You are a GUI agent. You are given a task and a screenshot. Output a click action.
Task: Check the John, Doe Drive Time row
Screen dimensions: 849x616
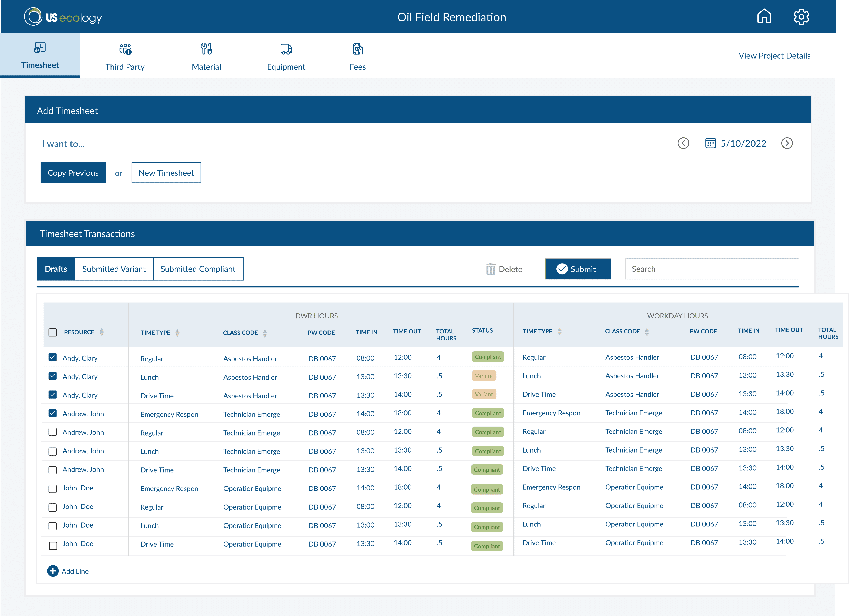coord(53,546)
